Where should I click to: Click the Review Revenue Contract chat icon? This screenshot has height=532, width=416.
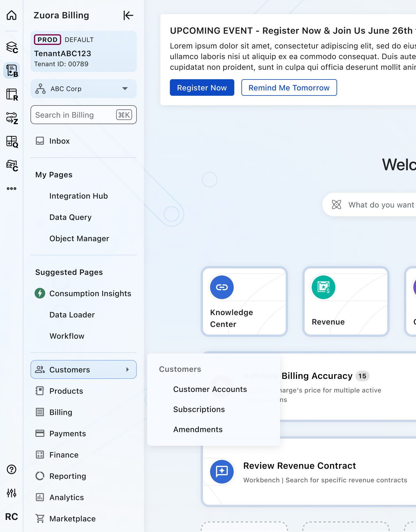point(222,471)
